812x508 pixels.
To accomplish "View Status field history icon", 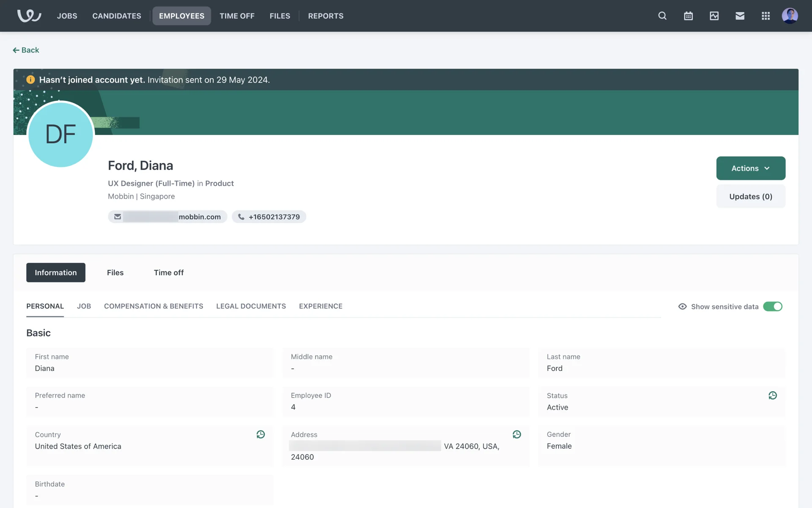I will [x=772, y=395].
